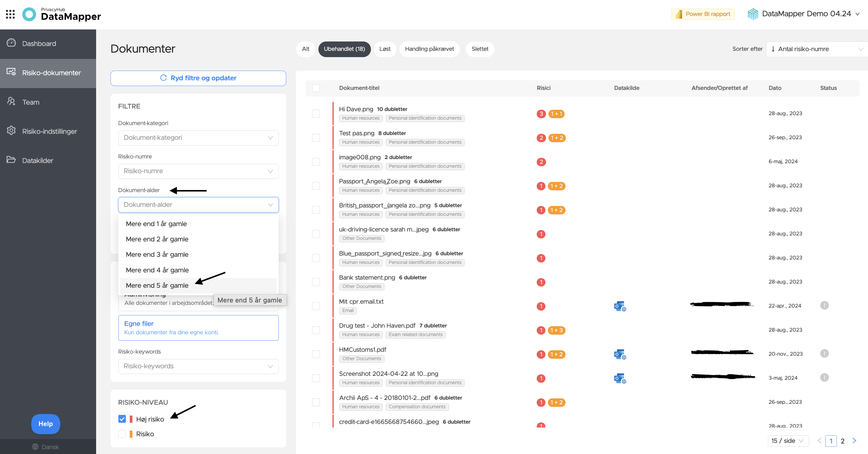868x454 pixels.
Task: Open the app launcher grid icon
Action: pos(11,14)
